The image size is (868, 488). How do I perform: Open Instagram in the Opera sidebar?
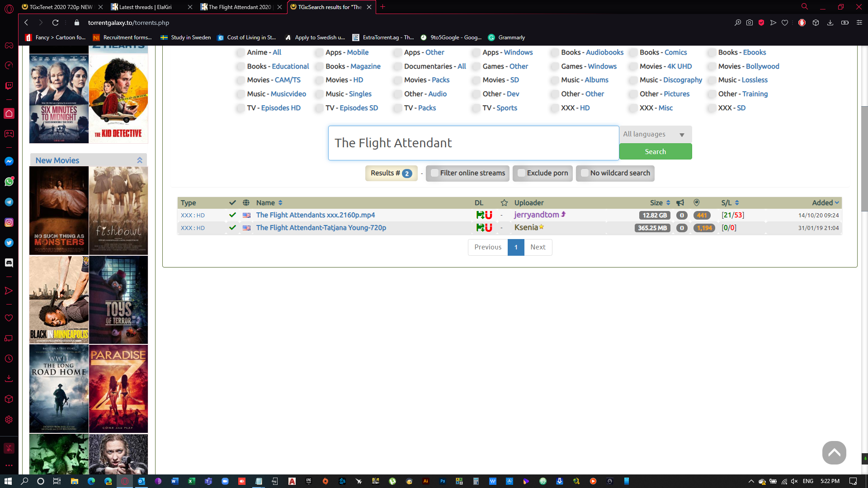tap(9, 222)
